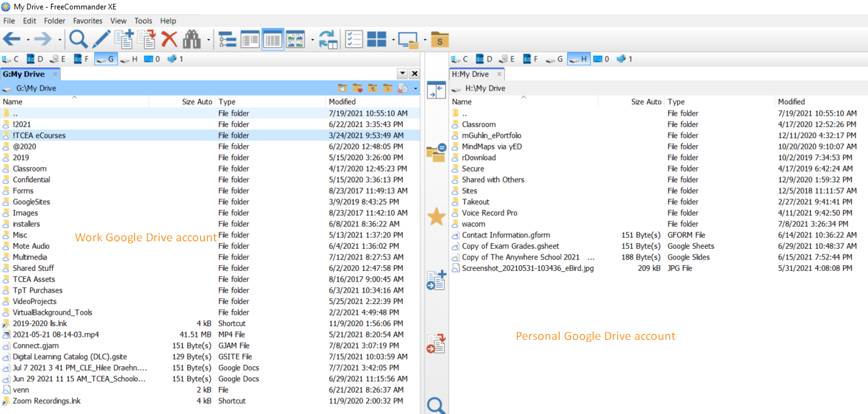Show the folder tree view
This screenshot has height=414, width=868.
(x=227, y=40)
